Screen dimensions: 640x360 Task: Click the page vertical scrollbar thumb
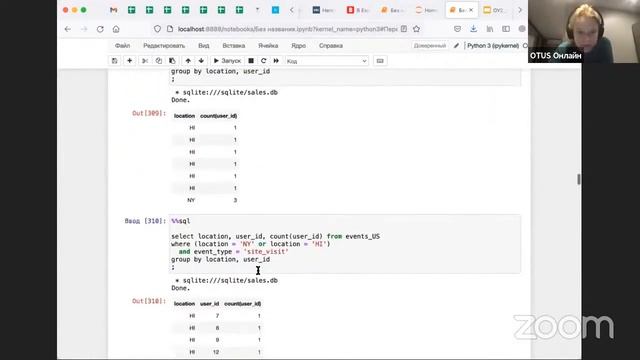[x=579, y=179]
